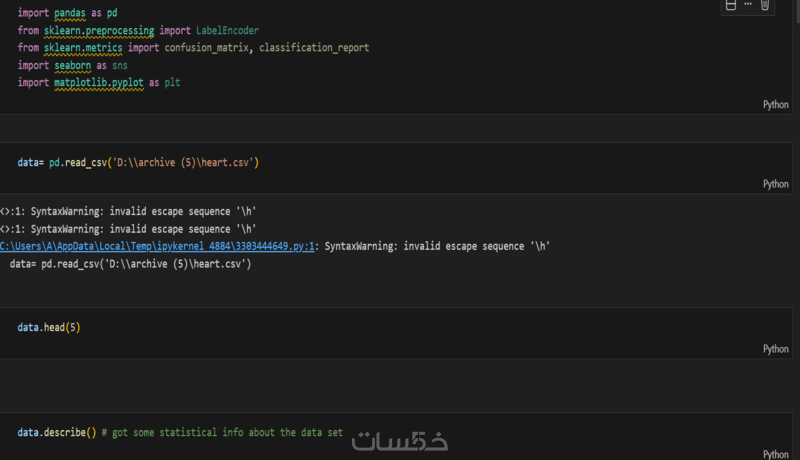Click the echoed read_csv line in output
This screenshot has width=800, height=460.
click(x=130, y=264)
